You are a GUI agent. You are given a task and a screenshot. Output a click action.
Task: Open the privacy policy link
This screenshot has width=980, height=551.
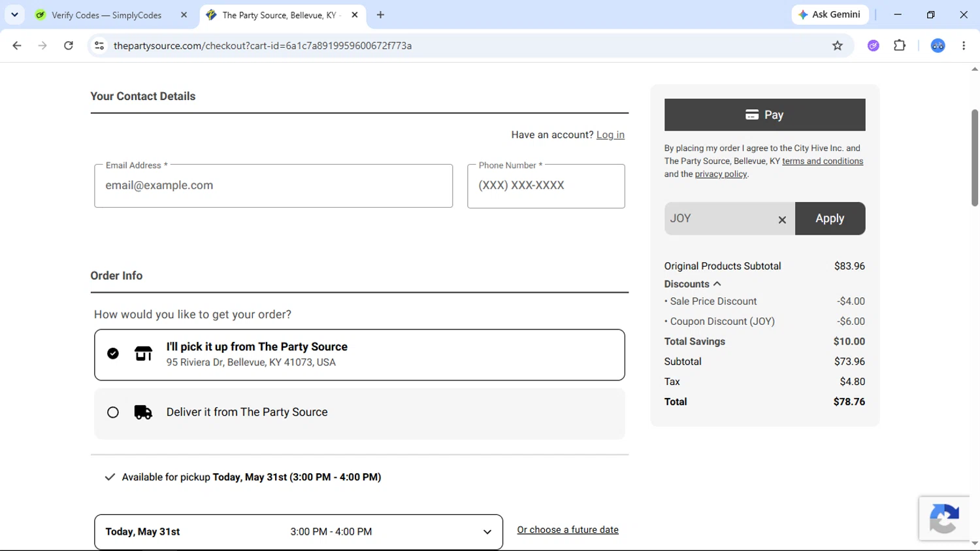click(x=721, y=175)
